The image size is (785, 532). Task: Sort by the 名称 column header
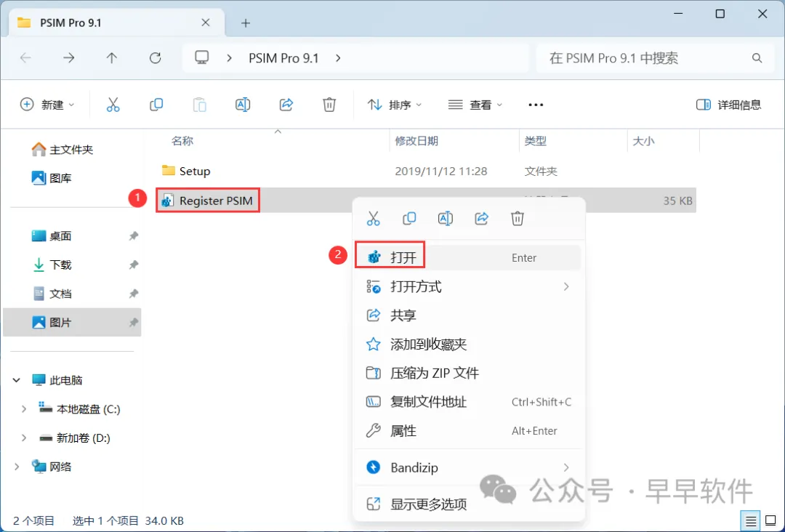[182, 141]
